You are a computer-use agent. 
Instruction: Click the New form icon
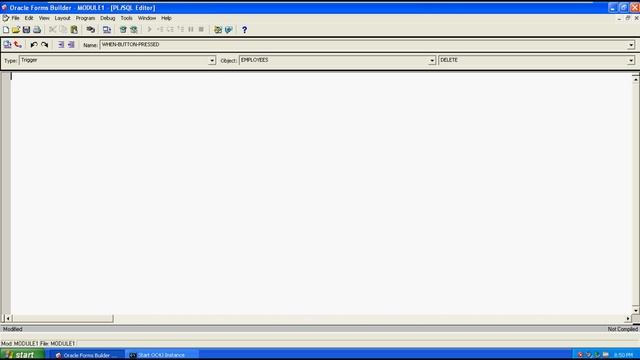pyautogui.click(x=6, y=30)
